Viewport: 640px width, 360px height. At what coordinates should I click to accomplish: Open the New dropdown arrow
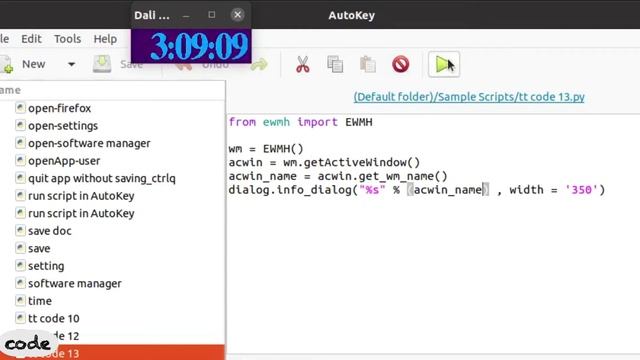tap(71, 64)
